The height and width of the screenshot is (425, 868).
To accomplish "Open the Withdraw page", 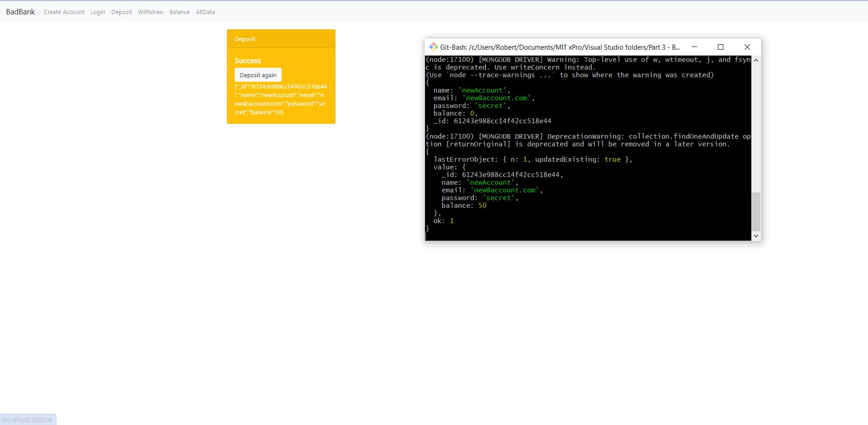I will pos(150,12).
